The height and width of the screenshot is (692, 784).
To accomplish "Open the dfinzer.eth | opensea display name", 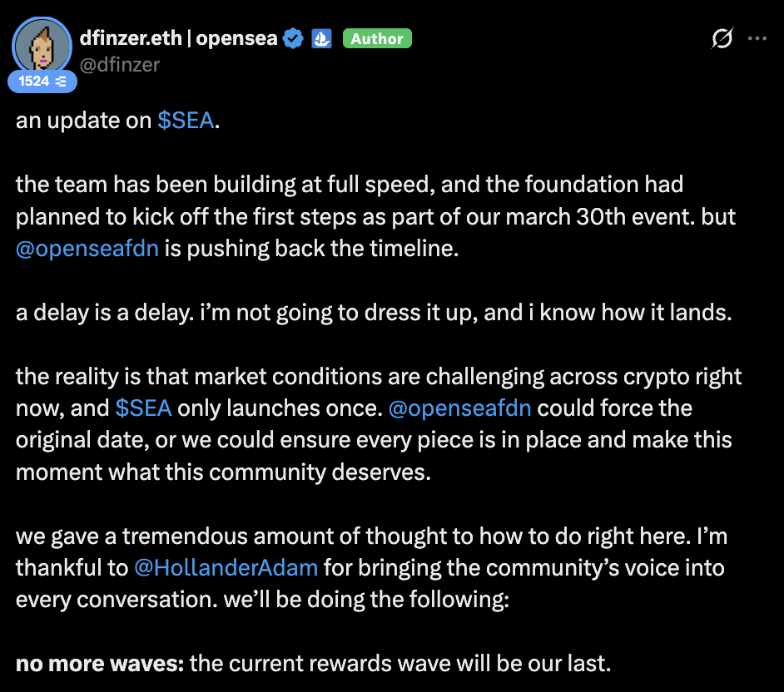I will [x=178, y=38].
